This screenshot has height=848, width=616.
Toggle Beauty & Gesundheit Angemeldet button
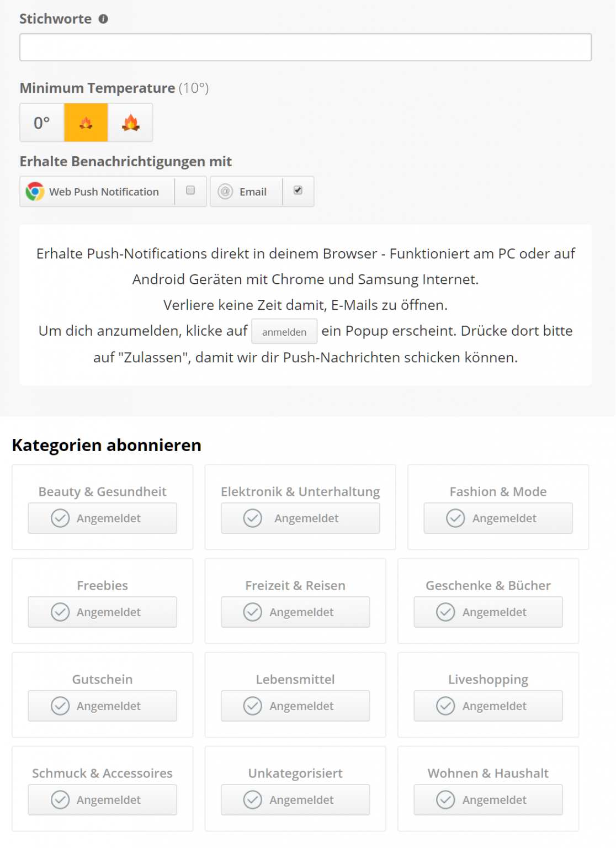tap(103, 518)
